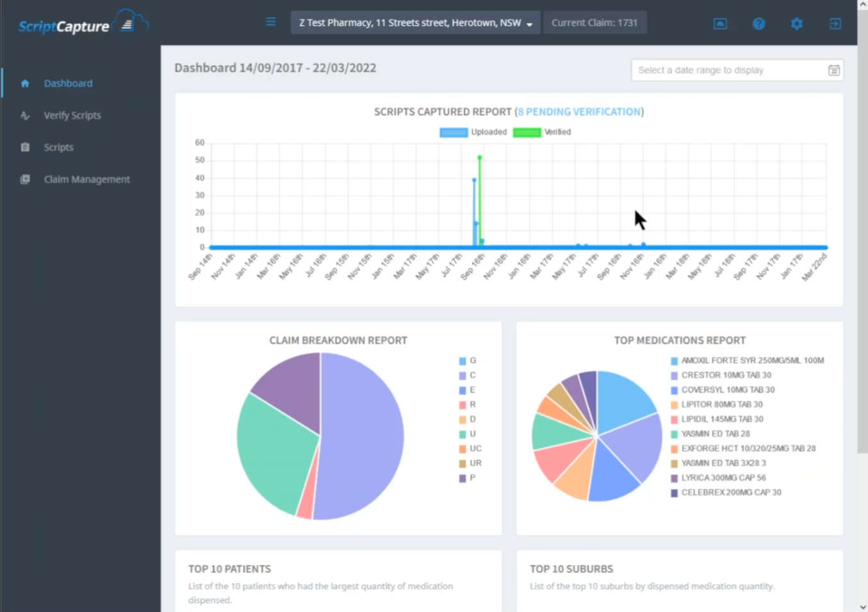Click LIPITOR 80MG TAB 30 legend entry
The height and width of the screenshot is (612, 868).
click(x=716, y=405)
